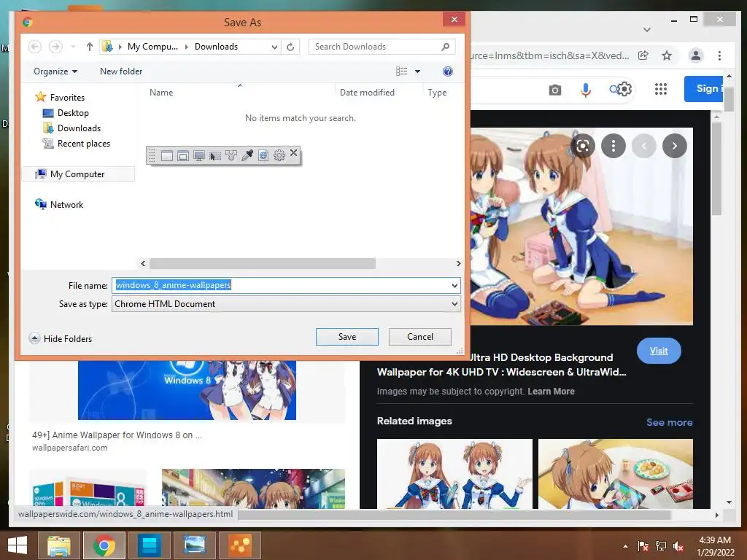Click the web page capture icon
This screenshot has height=560, width=747.
[x=263, y=156]
